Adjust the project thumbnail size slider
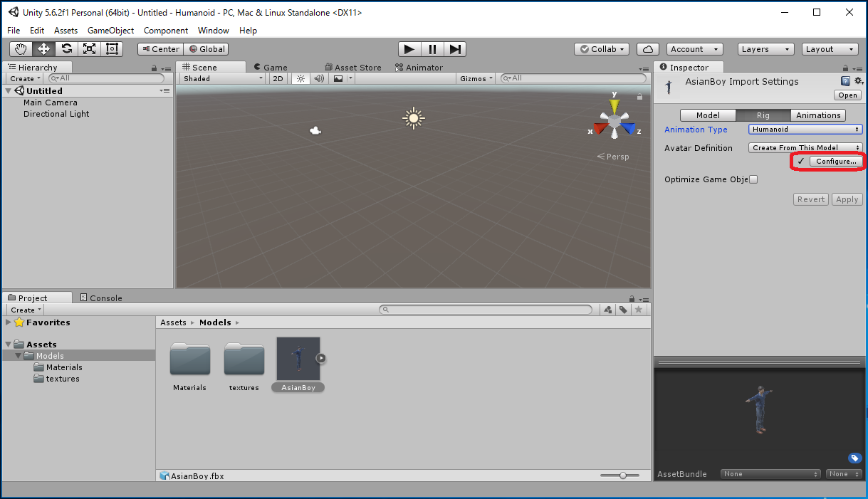 pos(623,476)
